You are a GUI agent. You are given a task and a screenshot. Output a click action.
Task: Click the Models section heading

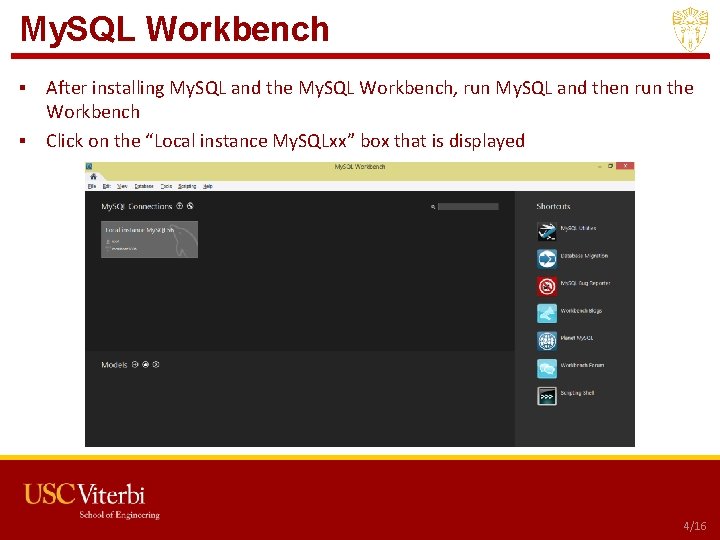(114, 365)
